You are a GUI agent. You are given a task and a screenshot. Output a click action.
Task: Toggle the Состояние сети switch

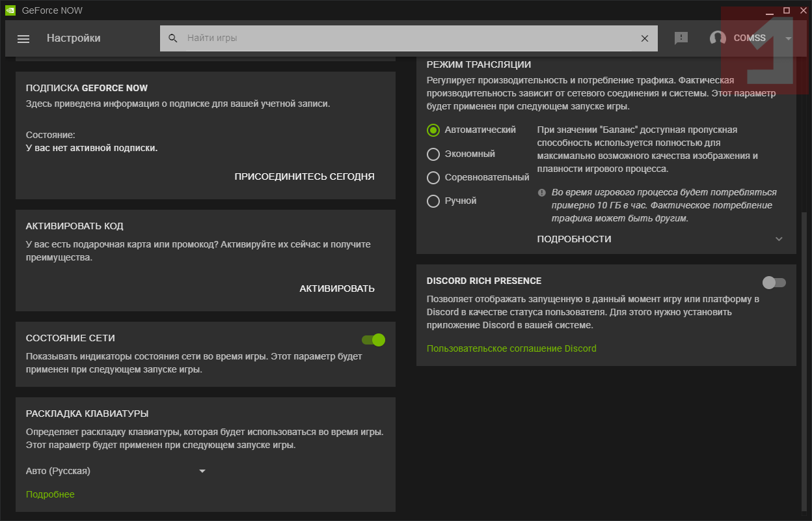373,339
